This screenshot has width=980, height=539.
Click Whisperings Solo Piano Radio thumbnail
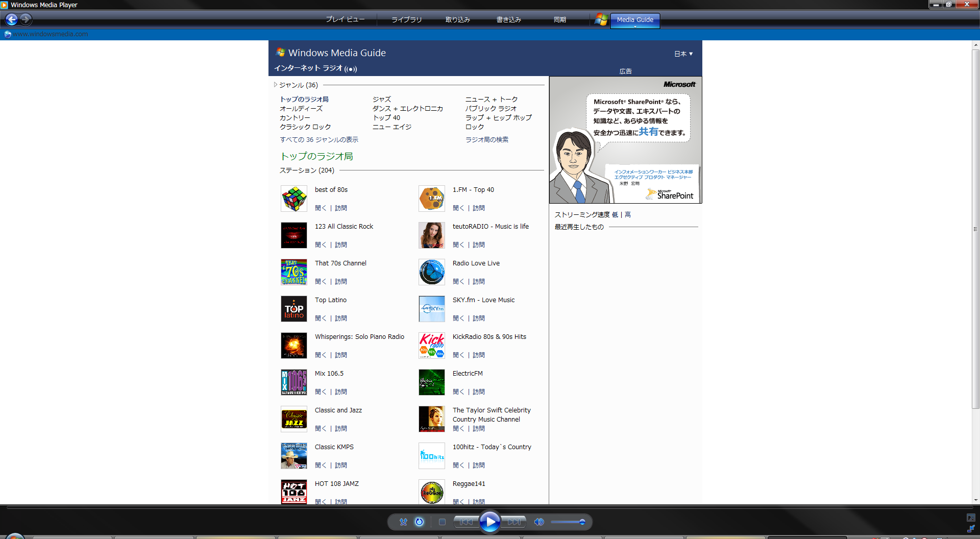click(x=294, y=346)
